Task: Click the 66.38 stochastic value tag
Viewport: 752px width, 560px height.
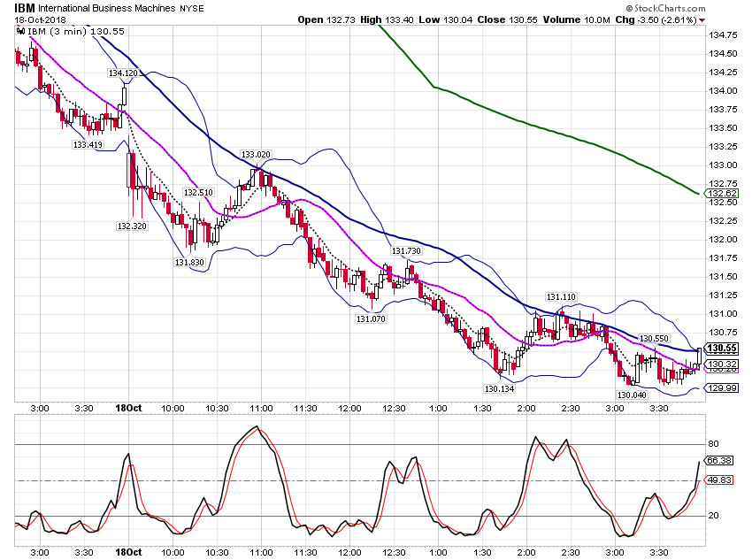Action: point(720,460)
